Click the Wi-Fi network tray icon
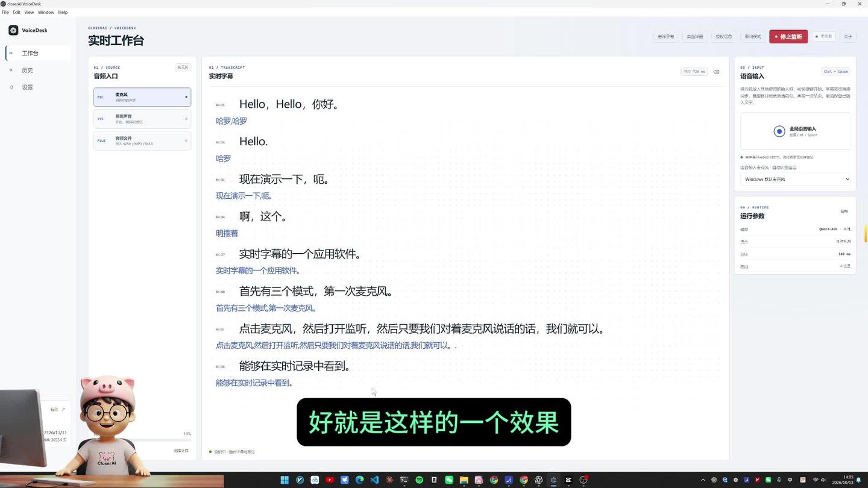Image resolution: width=868 pixels, height=488 pixels. 816,480
